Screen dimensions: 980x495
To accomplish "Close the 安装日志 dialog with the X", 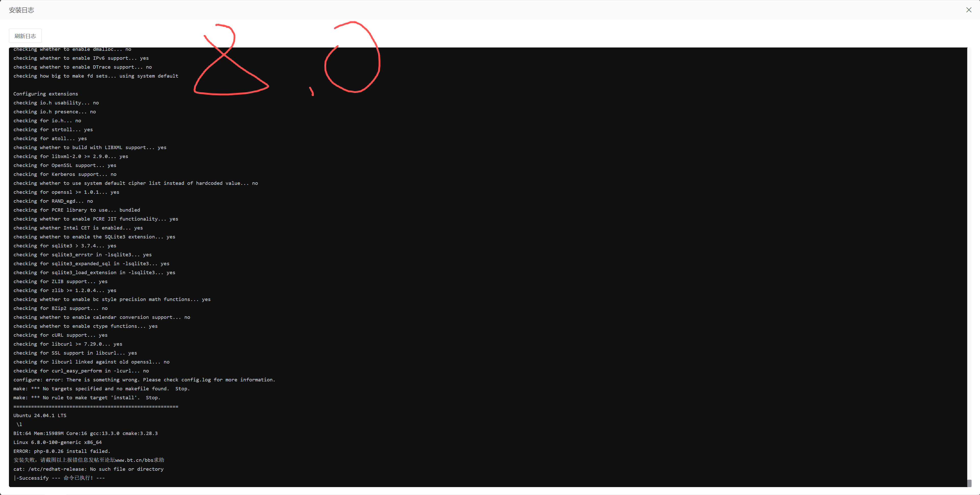I will [969, 10].
